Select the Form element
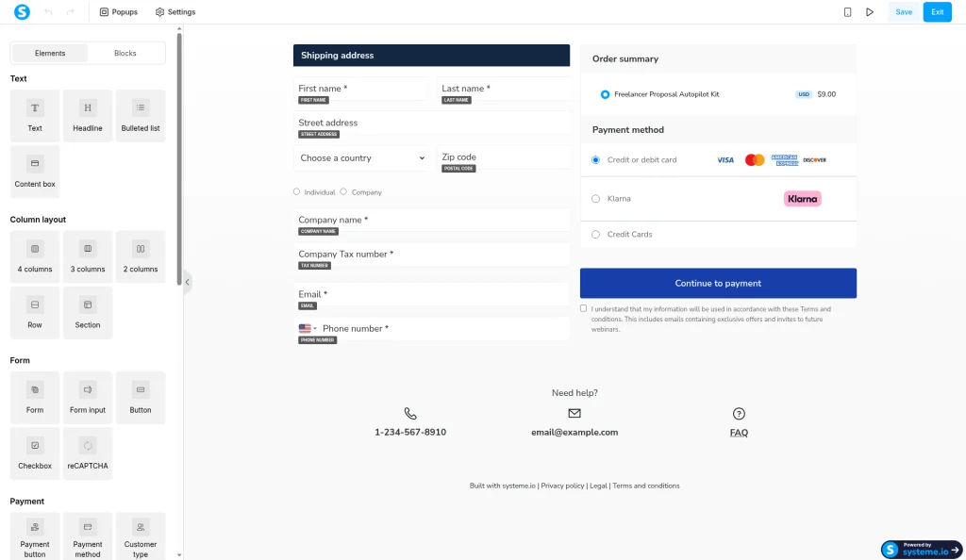 tap(35, 398)
